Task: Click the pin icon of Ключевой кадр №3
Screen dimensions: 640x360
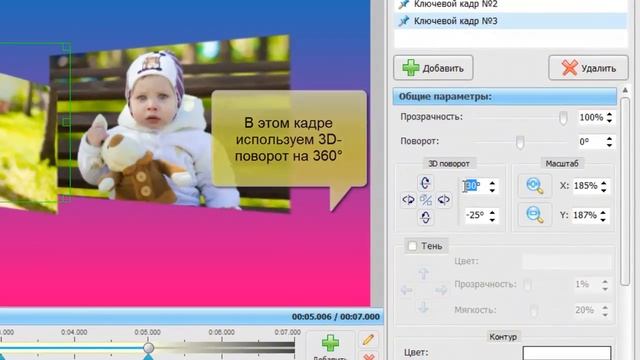Action: tap(404, 21)
